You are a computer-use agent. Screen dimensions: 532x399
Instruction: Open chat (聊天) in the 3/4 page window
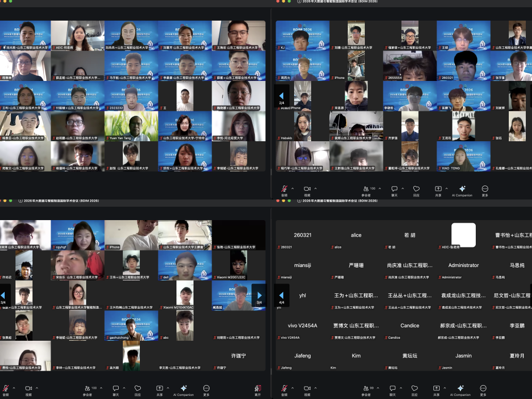[116, 389]
